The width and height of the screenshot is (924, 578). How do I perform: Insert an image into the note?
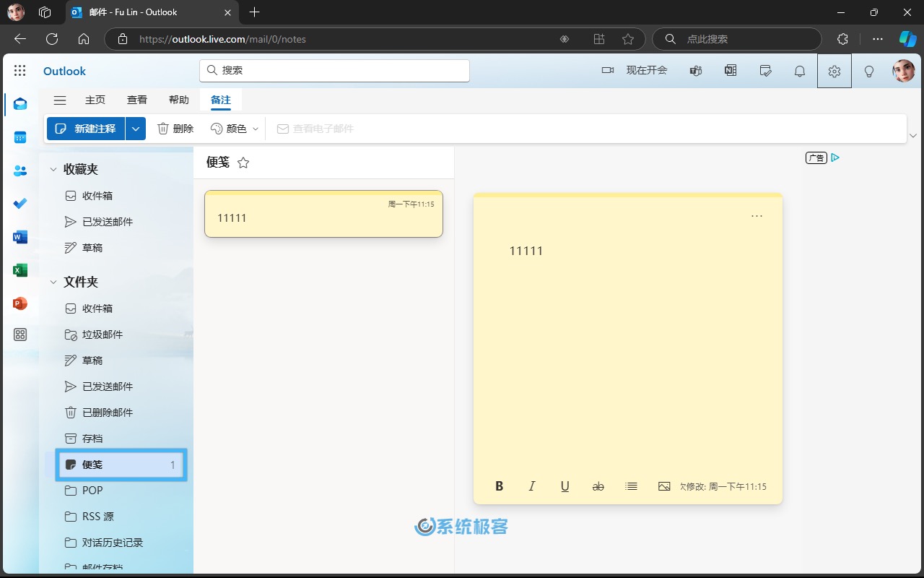664,486
